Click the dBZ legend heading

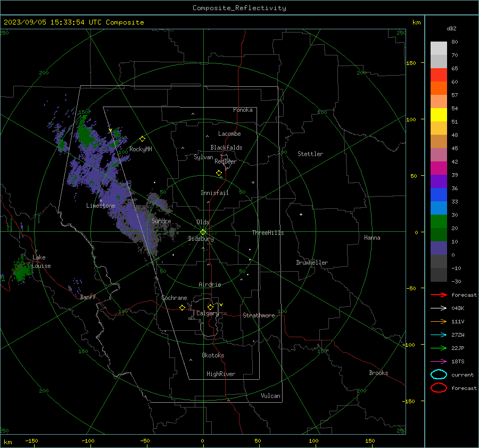click(451, 28)
